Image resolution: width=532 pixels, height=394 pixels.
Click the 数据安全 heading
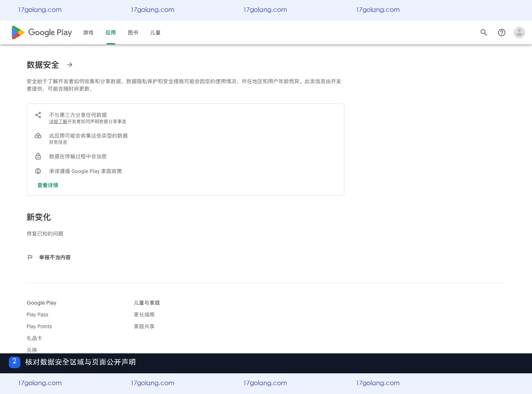tap(43, 65)
